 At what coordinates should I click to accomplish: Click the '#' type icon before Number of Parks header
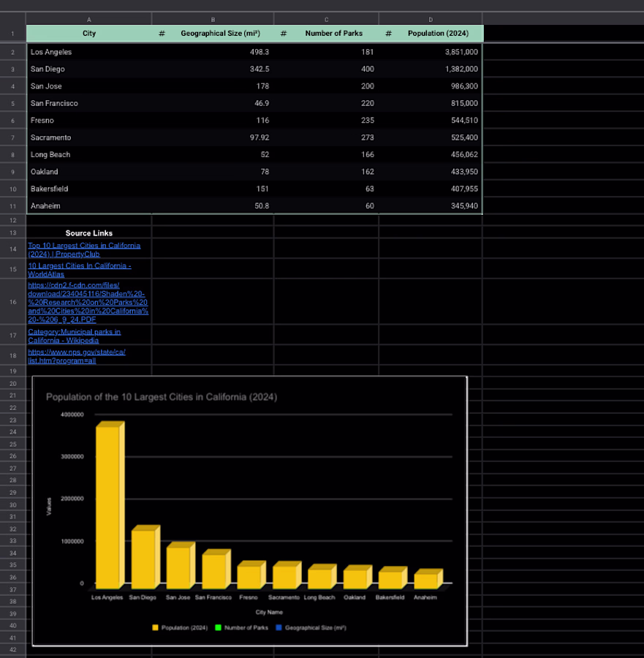(283, 34)
